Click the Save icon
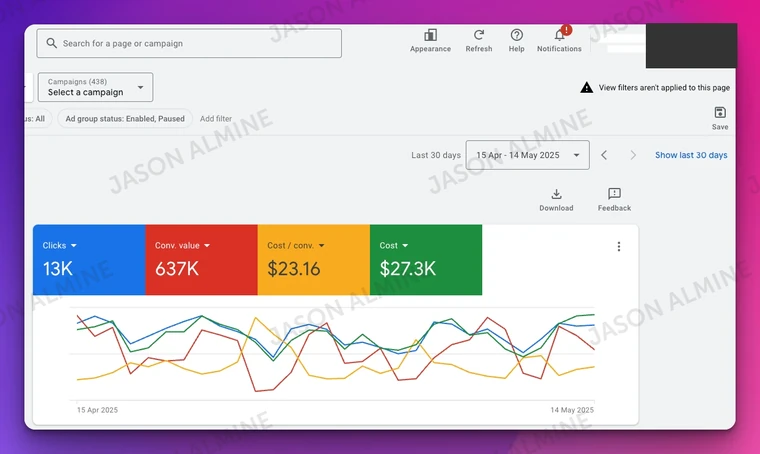Image resolution: width=760 pixels, height=454 pixels. 720,112
